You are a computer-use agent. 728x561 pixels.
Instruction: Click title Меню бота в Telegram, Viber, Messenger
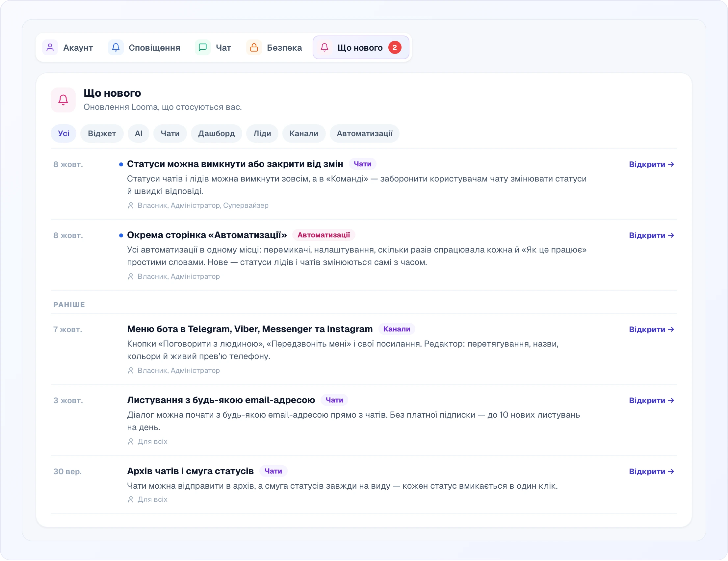250,329
